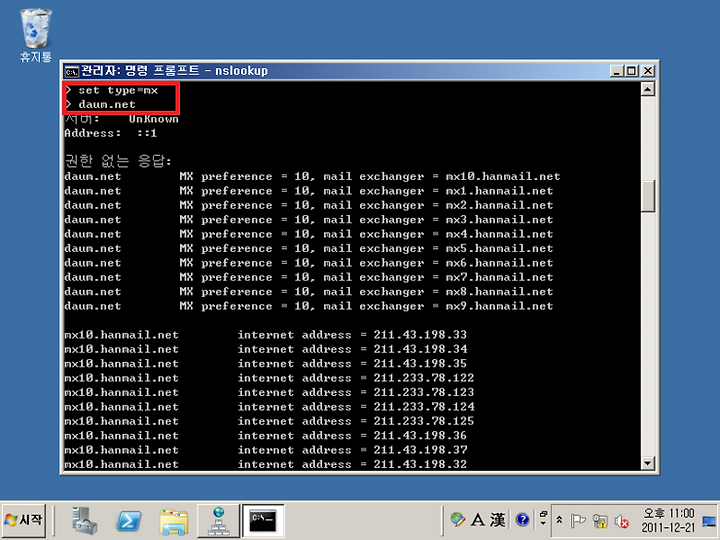This screenshot has width=720, height=540.
Task: Click the mx9.hanmail.net exchanger text
Action: click(499, 306)
